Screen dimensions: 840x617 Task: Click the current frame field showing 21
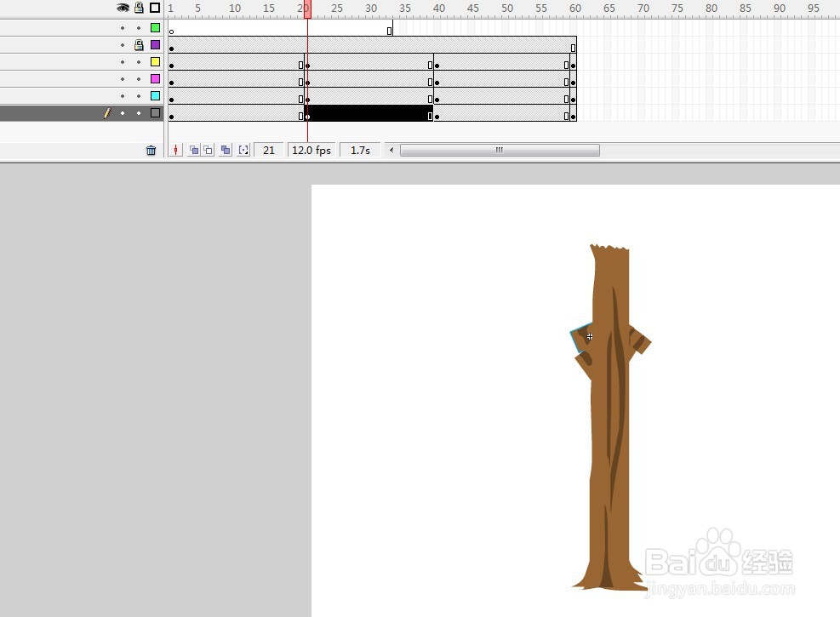(269, 151)
